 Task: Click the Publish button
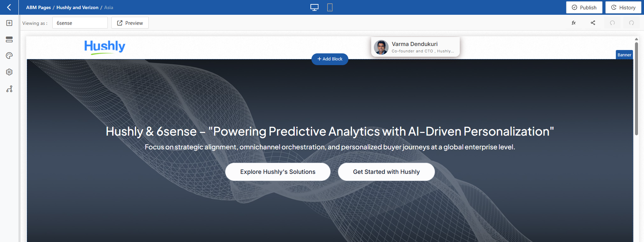click(584, 7)
